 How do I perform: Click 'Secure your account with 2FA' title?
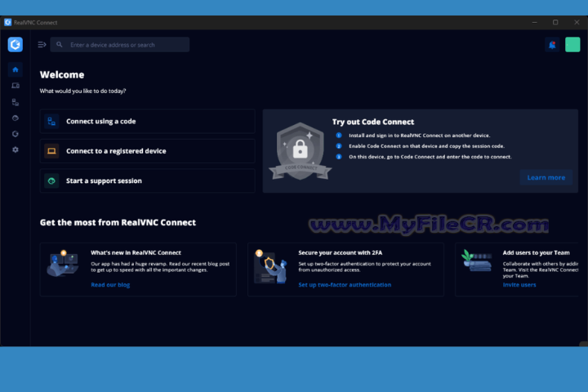[340, 253]
